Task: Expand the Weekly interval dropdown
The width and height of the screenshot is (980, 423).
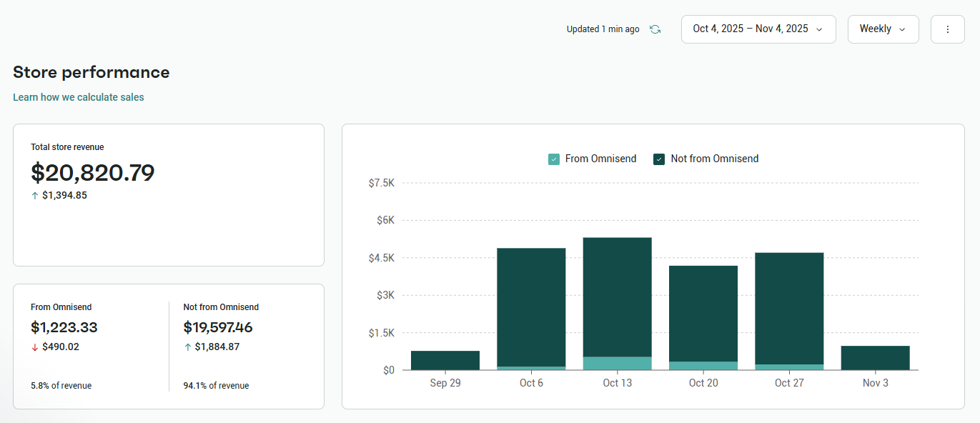Action: click(883, 29)
